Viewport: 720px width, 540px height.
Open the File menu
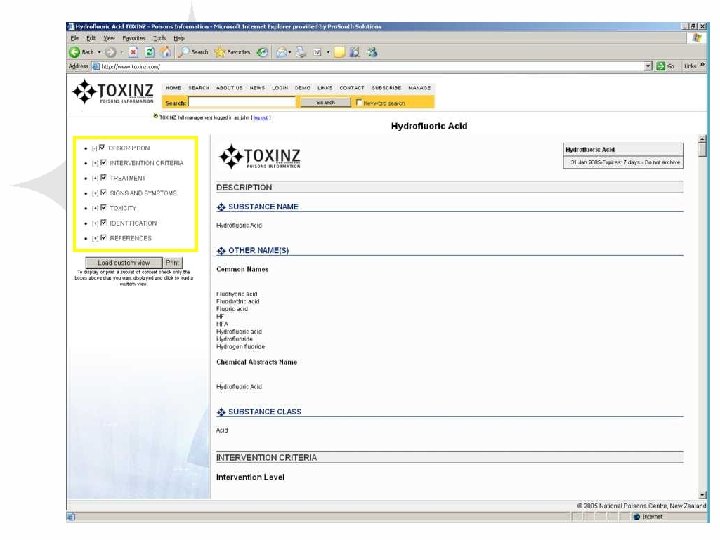click(74, 38)
